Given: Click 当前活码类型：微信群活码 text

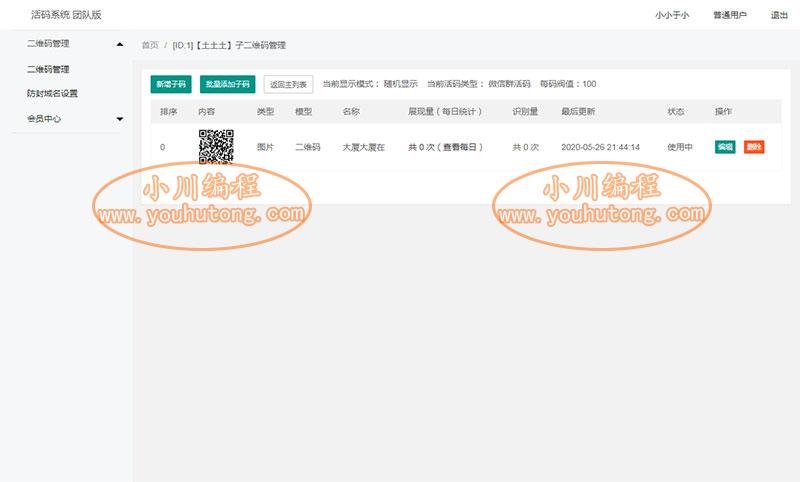Looking at the screenshot, I should pyautogui.click(x=479, y=84).
